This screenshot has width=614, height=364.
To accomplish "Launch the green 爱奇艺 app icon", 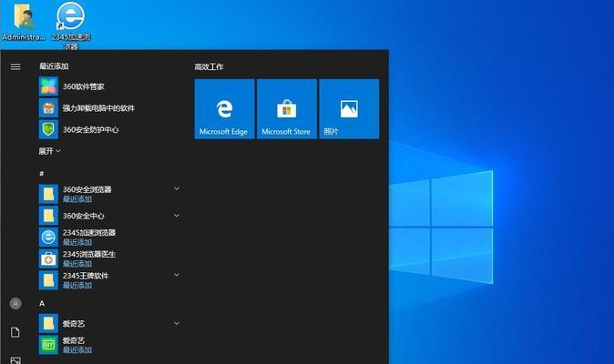I will pyautogui.click(x=48, y=345).
